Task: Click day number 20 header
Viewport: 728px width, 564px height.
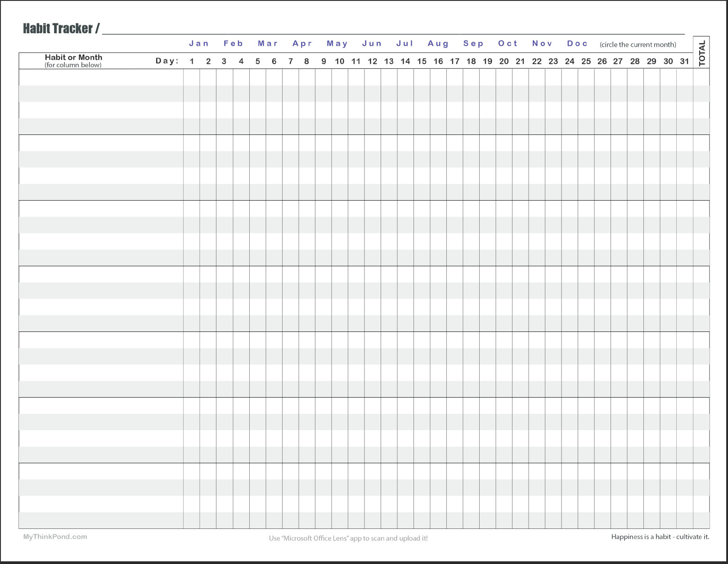Action: click(x=504, y=61)
